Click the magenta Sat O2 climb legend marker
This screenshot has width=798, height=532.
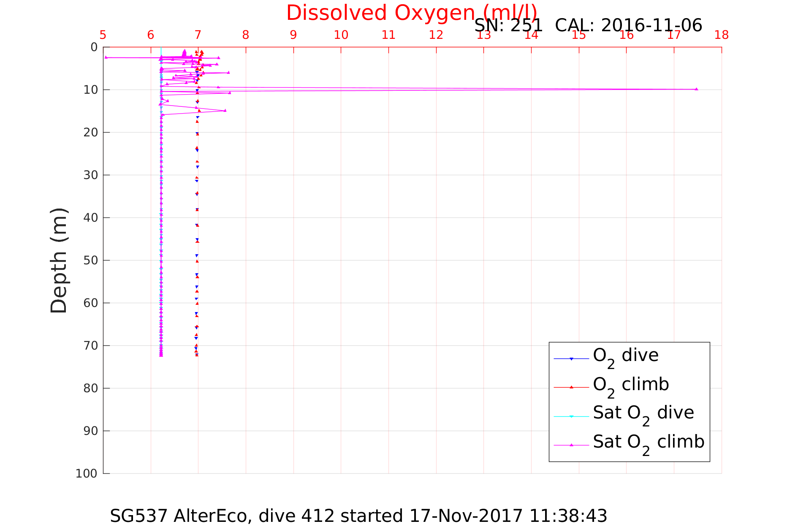571,445
